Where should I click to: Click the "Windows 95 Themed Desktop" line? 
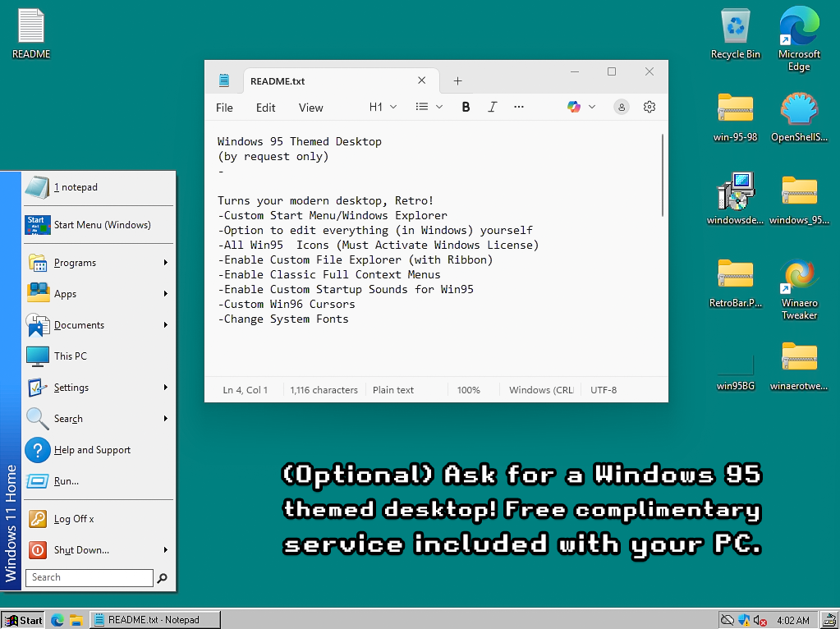point(300,141)
